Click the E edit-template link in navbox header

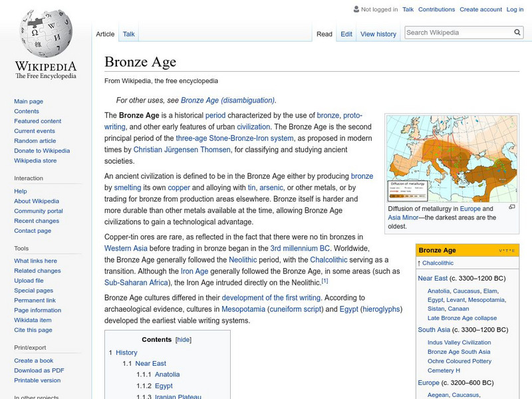tap(513, 251)
